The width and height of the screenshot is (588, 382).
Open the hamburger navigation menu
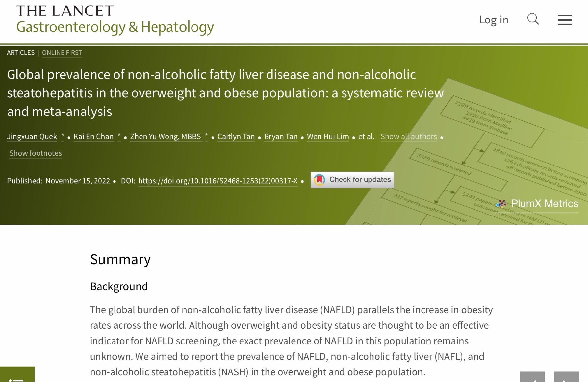[565, 20]
